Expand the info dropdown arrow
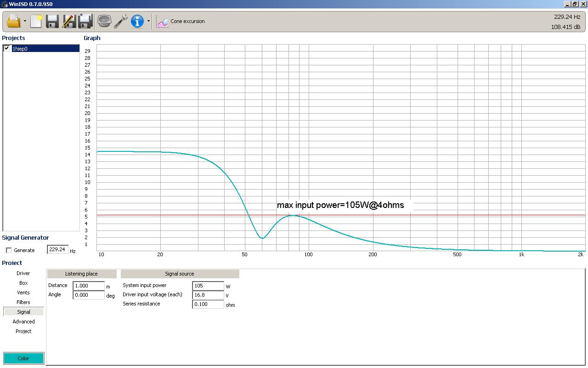Image resolution: width=588 pixels, height=368 pixels. (x=148, y=21)
